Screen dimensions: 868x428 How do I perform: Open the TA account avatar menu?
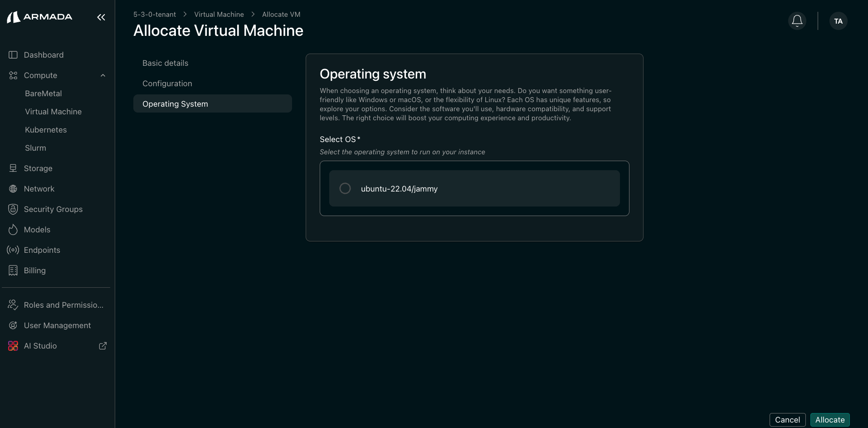tap(838, 21)
